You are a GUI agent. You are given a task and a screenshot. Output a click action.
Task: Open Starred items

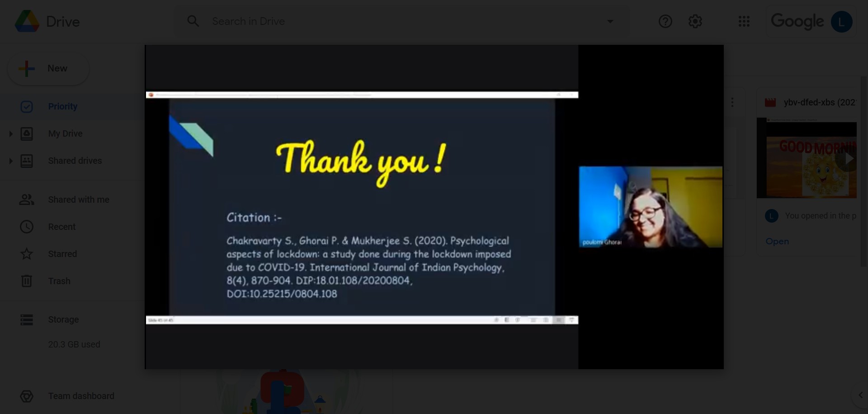coord(62,254)
